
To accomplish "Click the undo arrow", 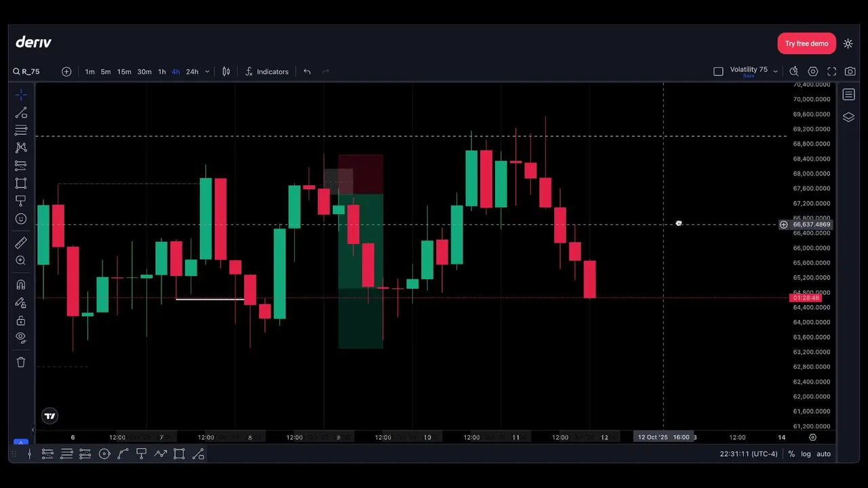I will [x=307, y=72].
